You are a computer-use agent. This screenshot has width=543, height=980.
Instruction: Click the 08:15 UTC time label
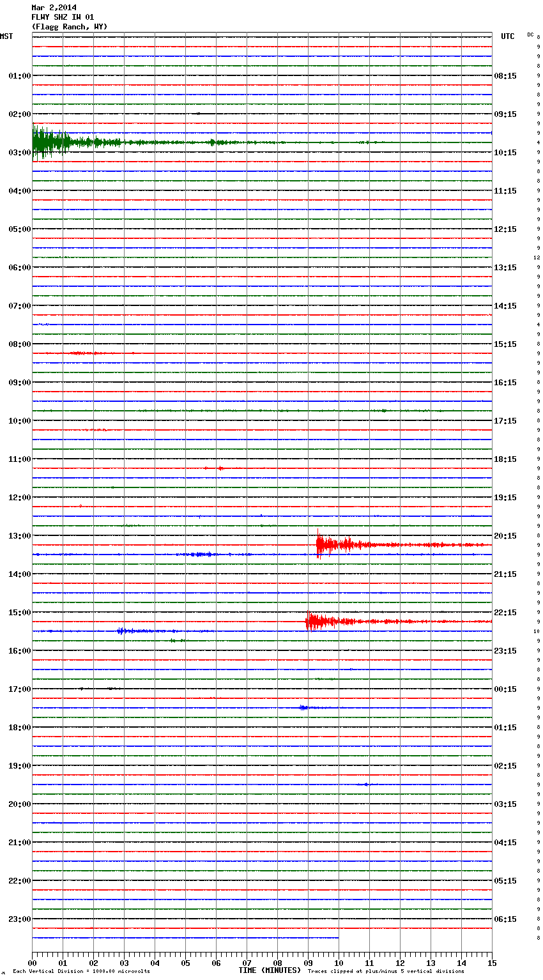(x=505, y=76)
